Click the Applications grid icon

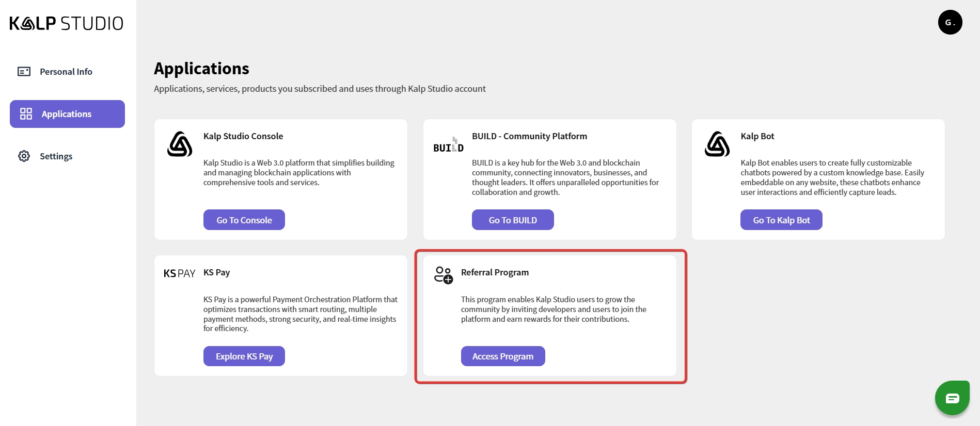click(x=26, y=114)
